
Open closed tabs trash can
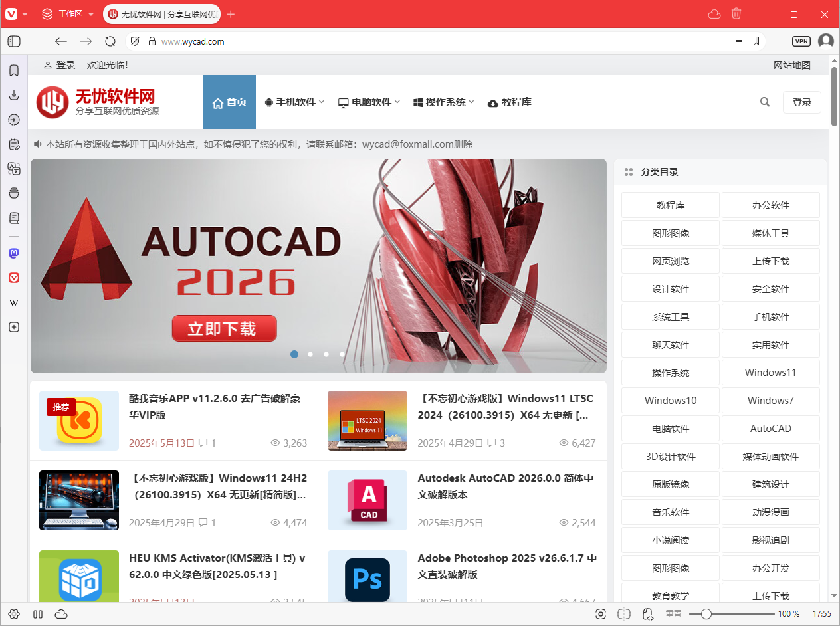tap(736, 14)
